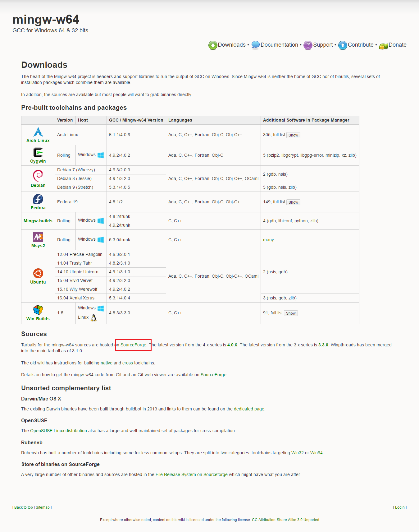Open the Darwin 'dedicated page' link

coord(249,409)
